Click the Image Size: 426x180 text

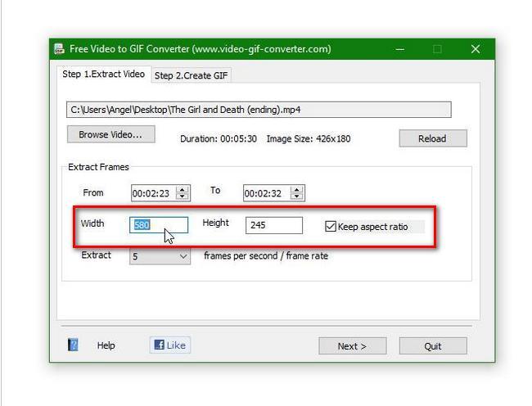coord(309,138)
